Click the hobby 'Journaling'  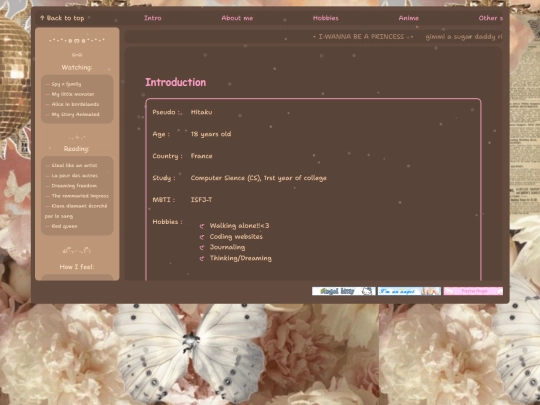coord(227,247)
